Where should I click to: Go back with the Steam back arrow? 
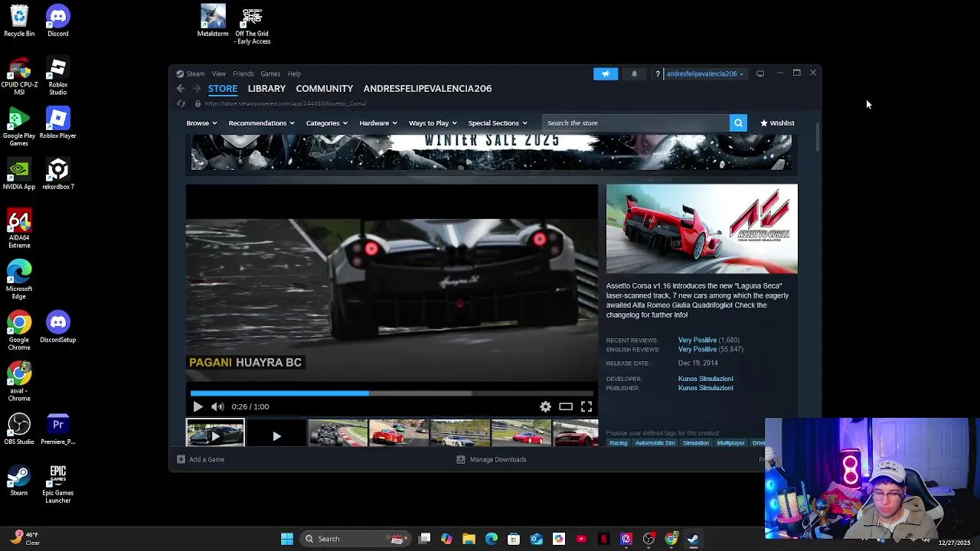tap(181, 89)
